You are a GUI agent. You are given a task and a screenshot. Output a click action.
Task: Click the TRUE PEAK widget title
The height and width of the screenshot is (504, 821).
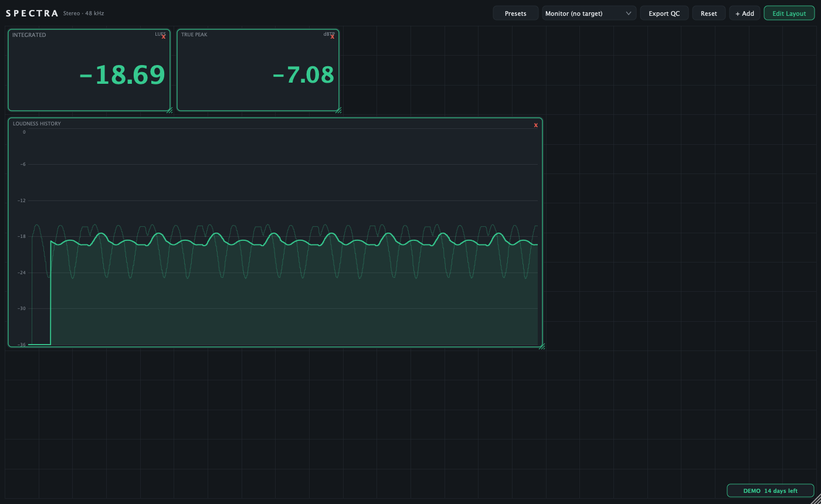point(194,35)
